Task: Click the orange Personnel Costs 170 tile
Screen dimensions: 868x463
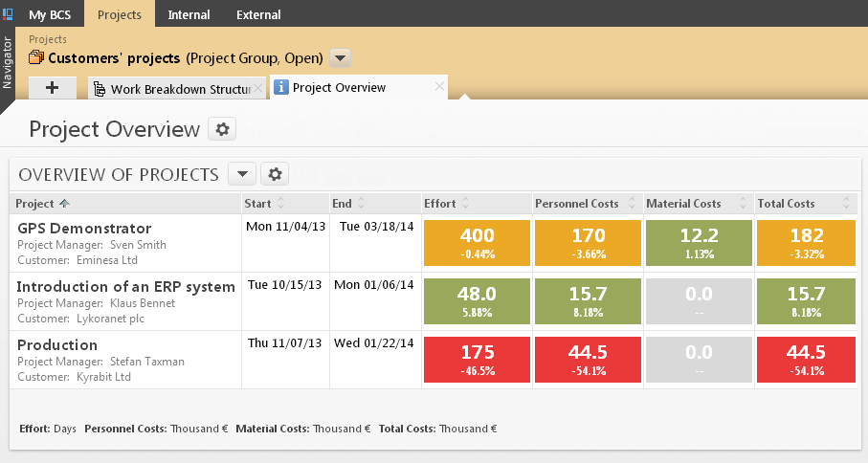Action: click(588, 243)
